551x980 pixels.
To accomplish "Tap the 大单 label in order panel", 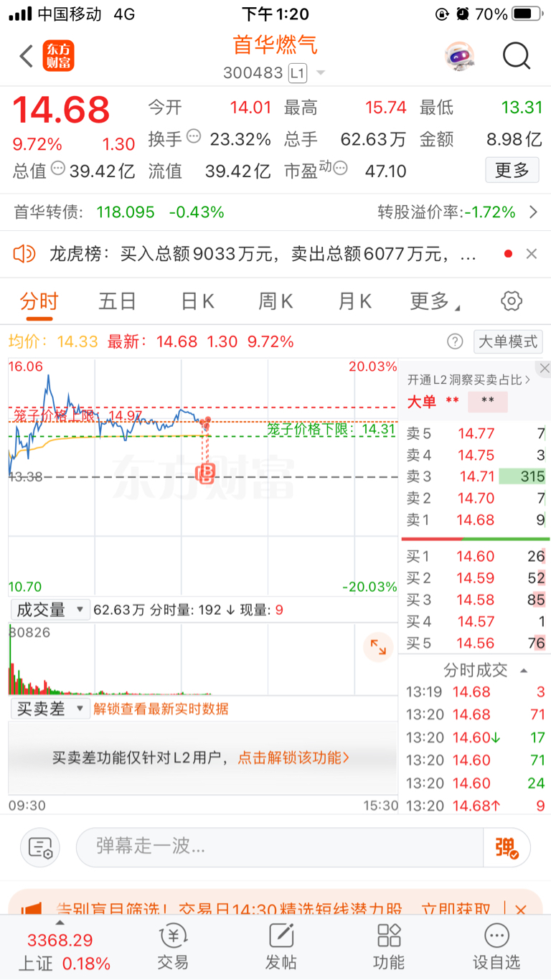I will click(x=422, y=402).
